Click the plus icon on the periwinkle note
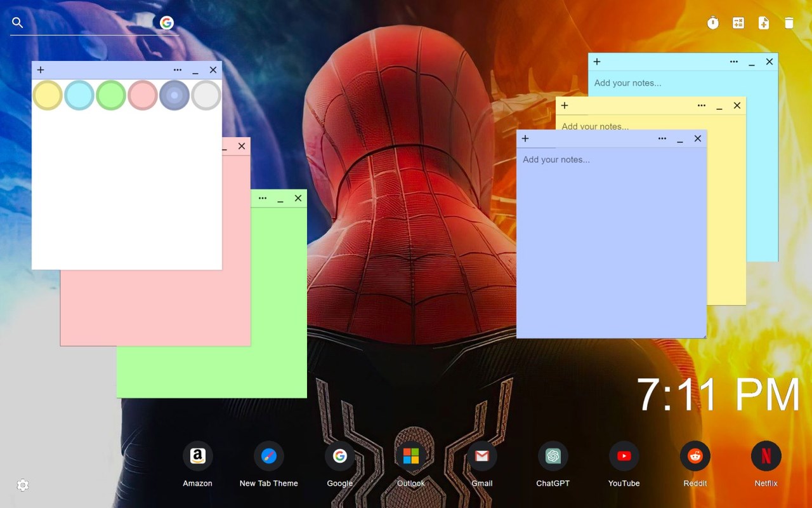Screen dimensions: 812x508 coord(525,138)
